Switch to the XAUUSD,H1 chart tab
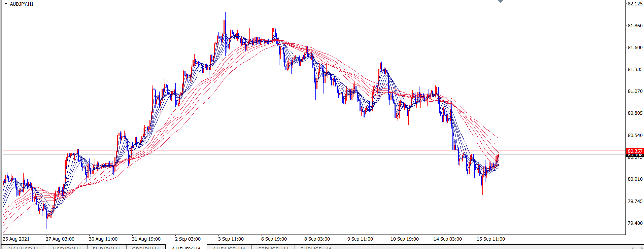 click(x=25, y=248)
